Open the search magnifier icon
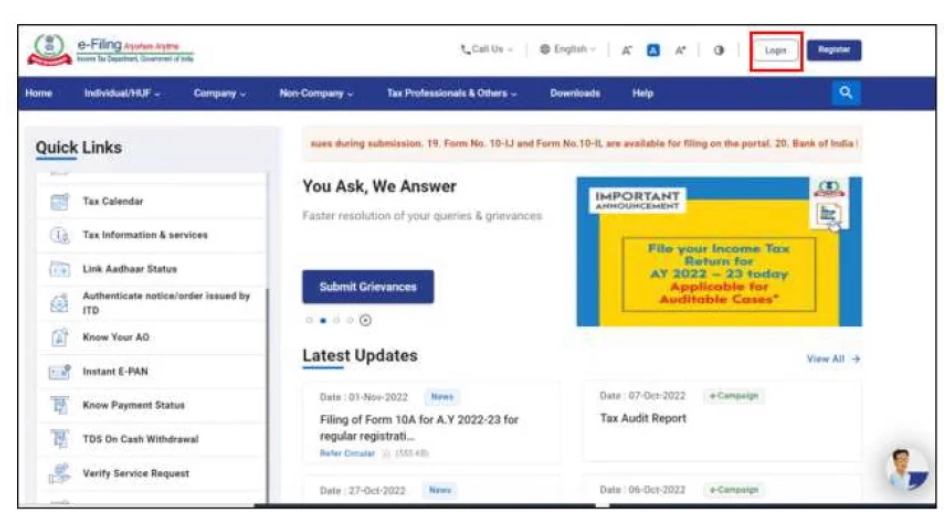Viewport: 952px width, 530px height. pyautogui.click(x=846, y=93)
